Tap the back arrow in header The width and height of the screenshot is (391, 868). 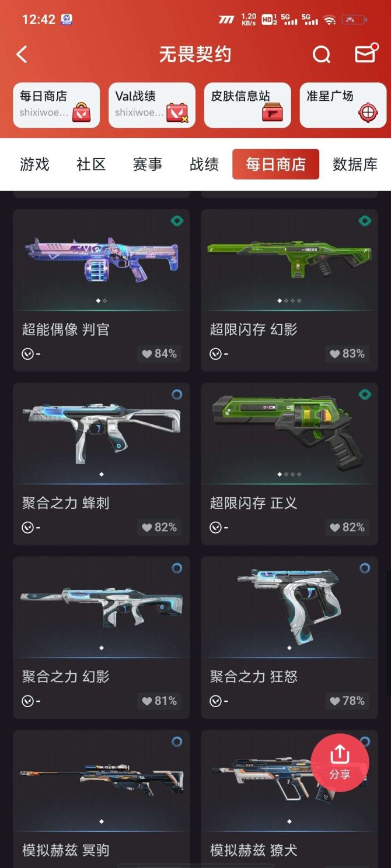(22, 55)
